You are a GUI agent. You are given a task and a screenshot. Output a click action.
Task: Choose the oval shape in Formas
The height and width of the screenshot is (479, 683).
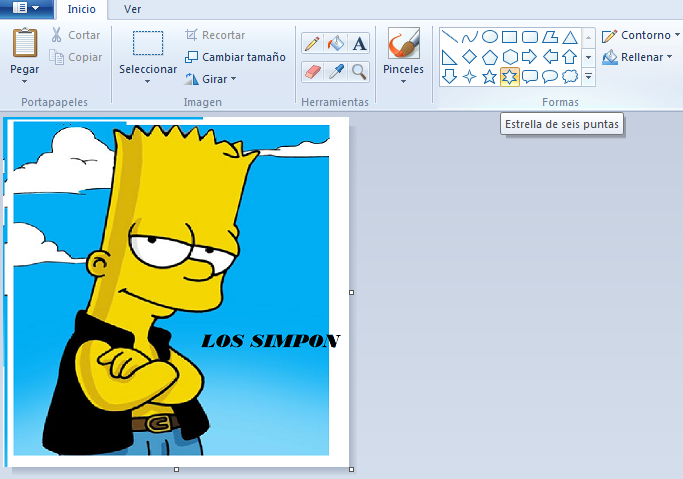490,37
